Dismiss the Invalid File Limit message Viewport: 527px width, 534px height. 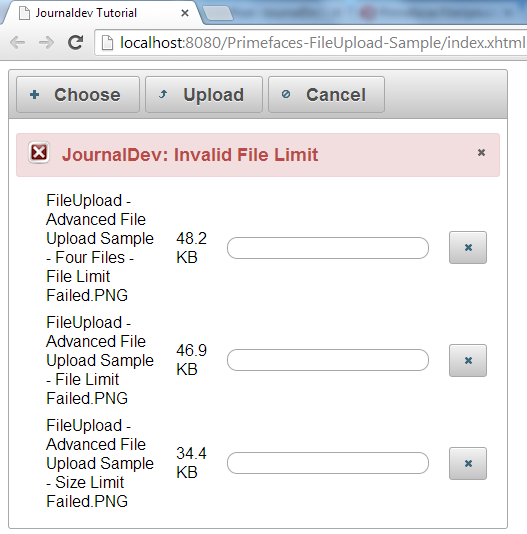click(481, 152)
